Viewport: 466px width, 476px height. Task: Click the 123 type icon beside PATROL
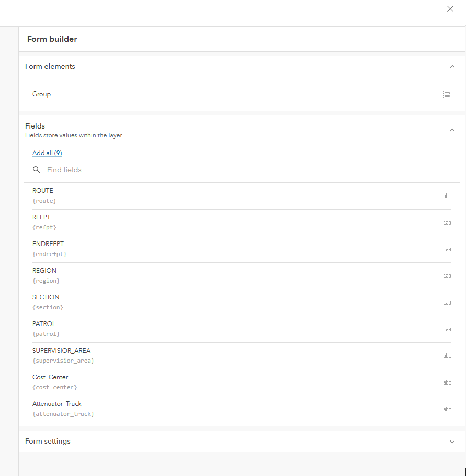click(447, 329)
